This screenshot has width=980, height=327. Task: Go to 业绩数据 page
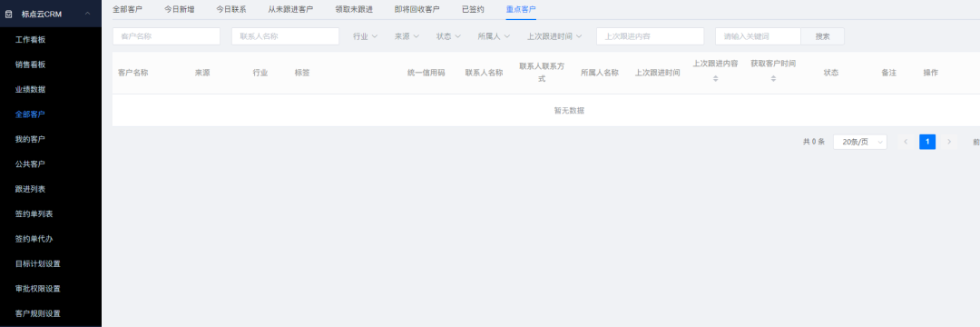[x=31, y=89]
